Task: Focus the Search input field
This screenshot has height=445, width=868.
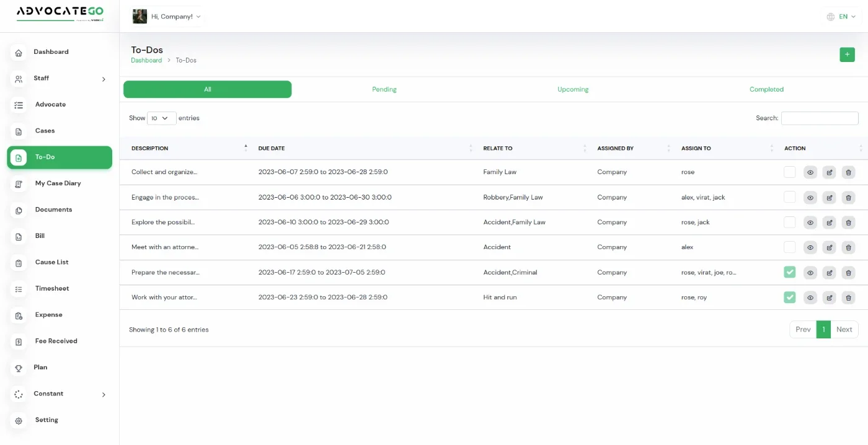Action: tap(820, 118)
